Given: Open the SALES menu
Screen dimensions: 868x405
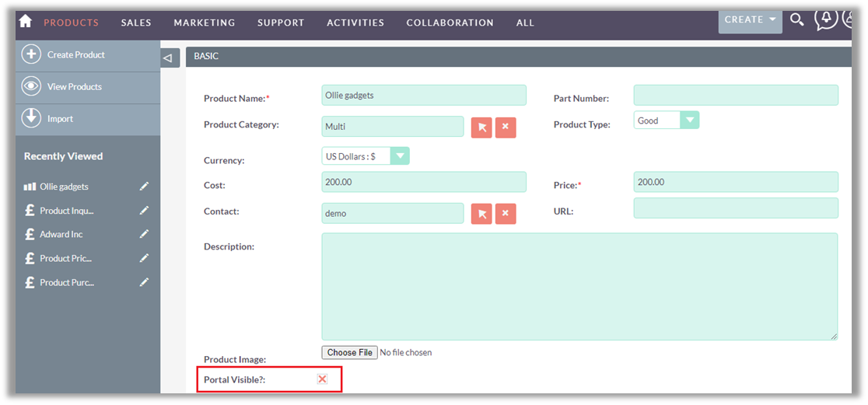Looking at the screenshot, I should point(136,23).
